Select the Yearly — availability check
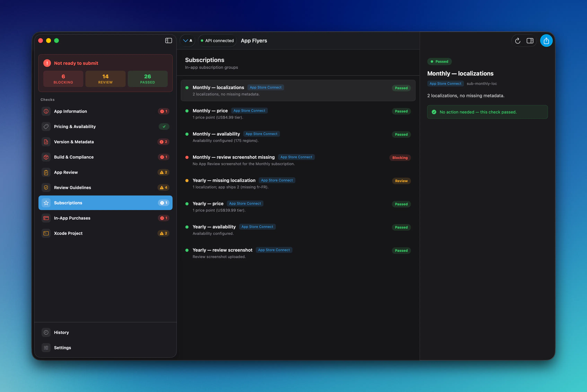The height and width of the screenshot is (392, 587). click(x=298, y=230)
